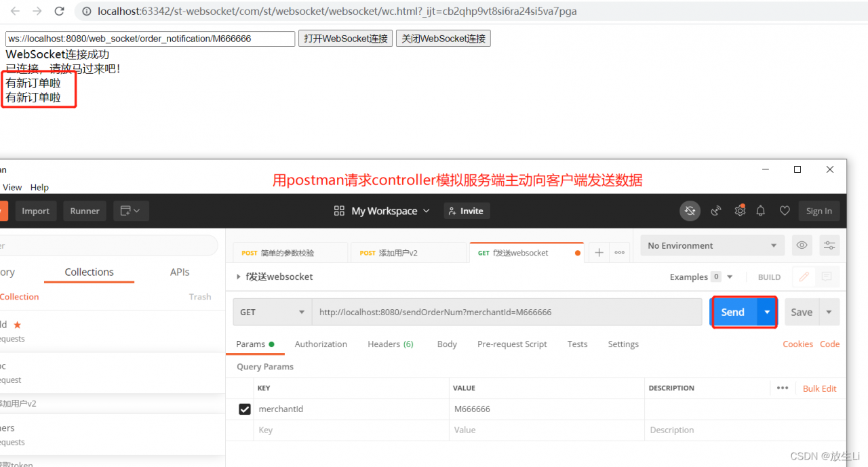The width and height of the screenshot is (868, 467).
Task: Open Postman Runner
Action: [x=85, y=211]
